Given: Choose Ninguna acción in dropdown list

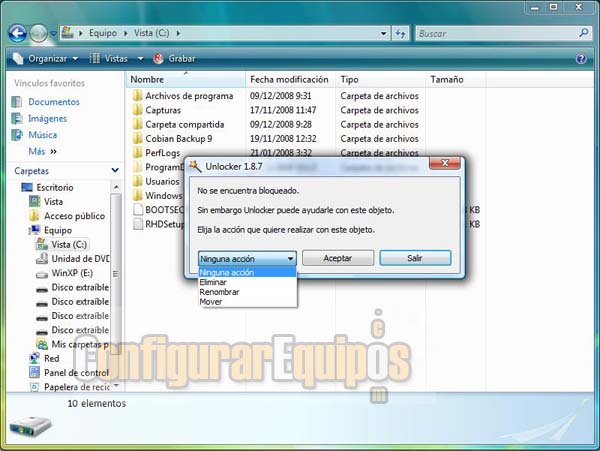Looking at the screenshot, I should [x=247, y=272].
